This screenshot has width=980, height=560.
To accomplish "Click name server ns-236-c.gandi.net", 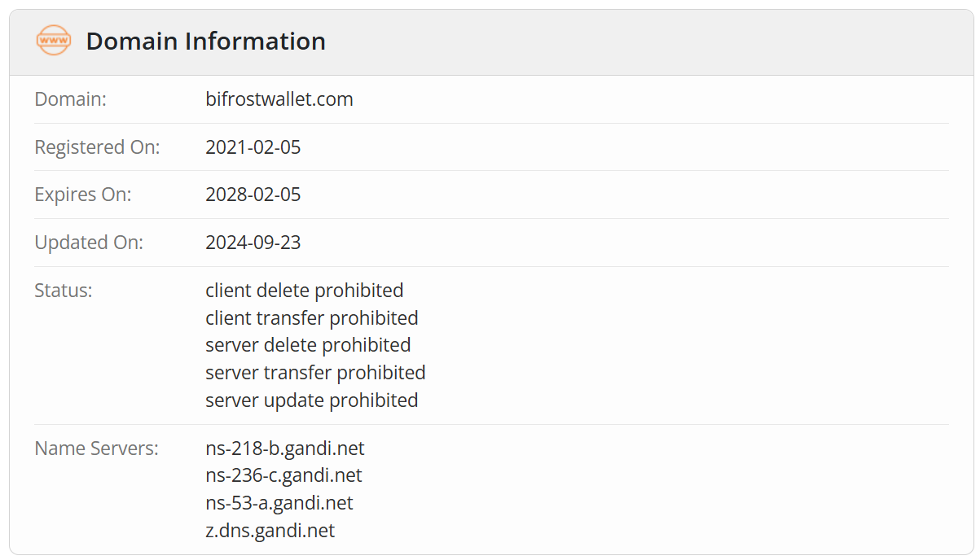I will click(283, 475).
